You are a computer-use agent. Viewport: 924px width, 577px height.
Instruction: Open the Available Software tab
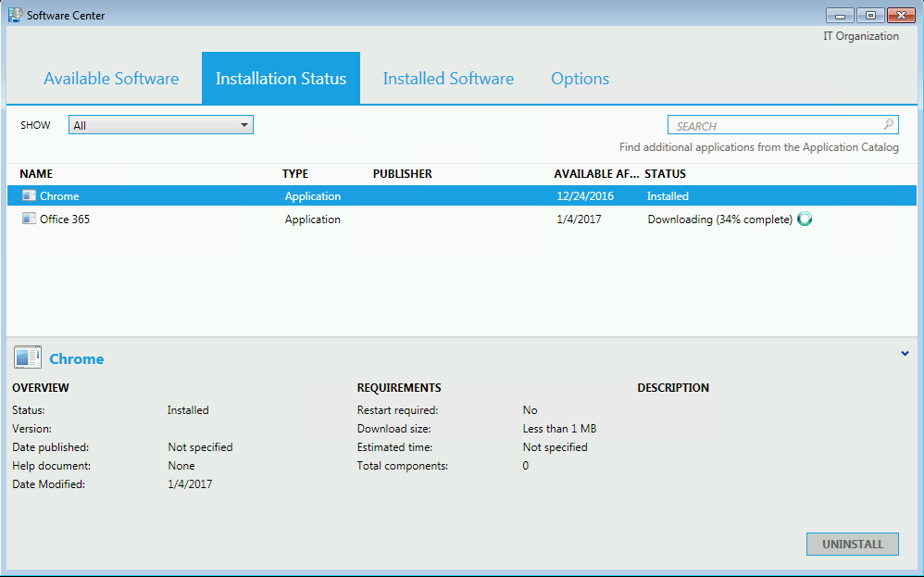coord(111,79)
